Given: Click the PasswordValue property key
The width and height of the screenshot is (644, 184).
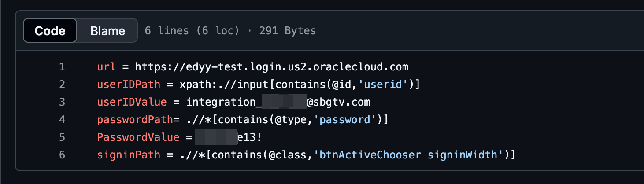Looking at the screenshot, I should point(138,137).
